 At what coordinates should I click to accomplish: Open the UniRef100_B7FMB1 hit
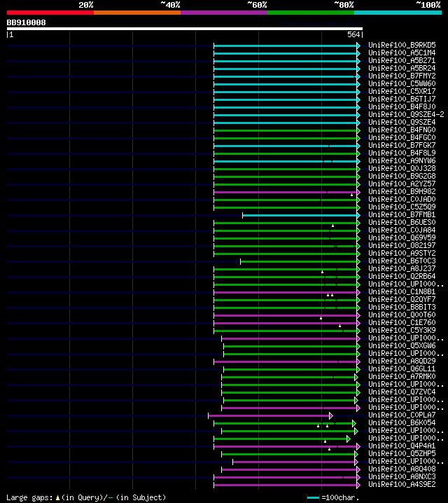pyautogui.click(x=402, y=214)
